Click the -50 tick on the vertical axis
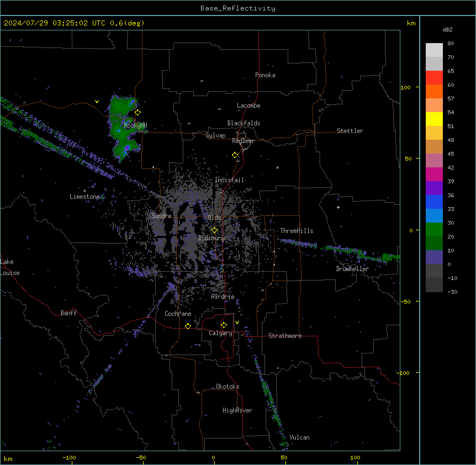The width and height of the screenshot is (476, 465). [x=405, y=302]
